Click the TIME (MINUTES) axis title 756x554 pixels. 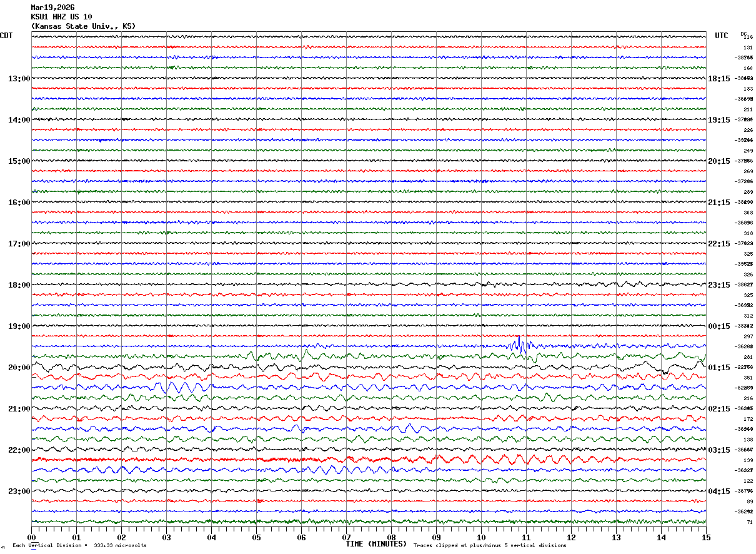pyautogui.click(x=376, y=544)
